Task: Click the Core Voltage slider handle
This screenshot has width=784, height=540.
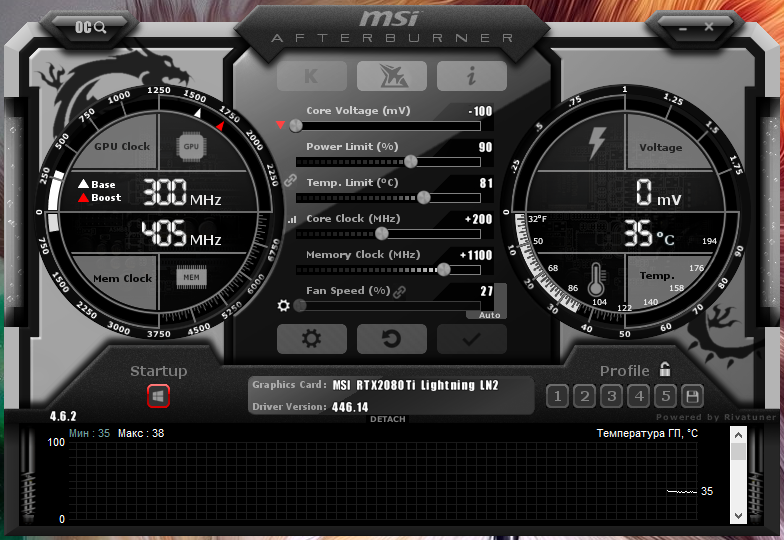Action: pos(296,125)
